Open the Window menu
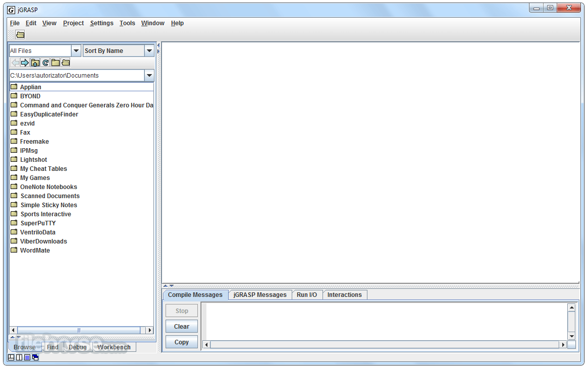 (x=152, y=23)
